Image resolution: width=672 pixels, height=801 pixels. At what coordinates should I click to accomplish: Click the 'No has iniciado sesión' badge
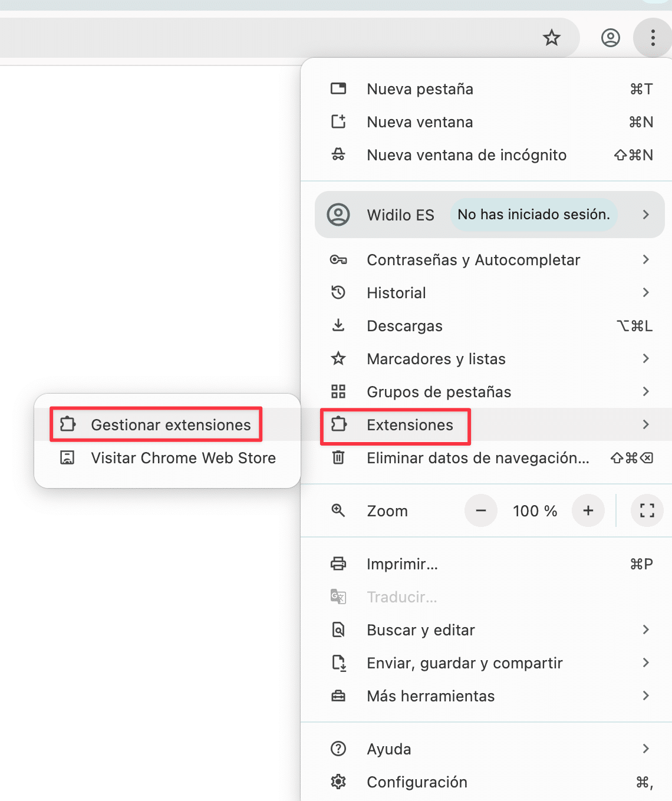(x=533, y=215)
